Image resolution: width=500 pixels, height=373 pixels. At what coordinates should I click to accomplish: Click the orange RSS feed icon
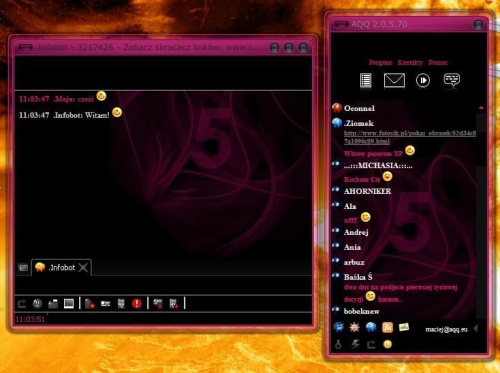387,327
